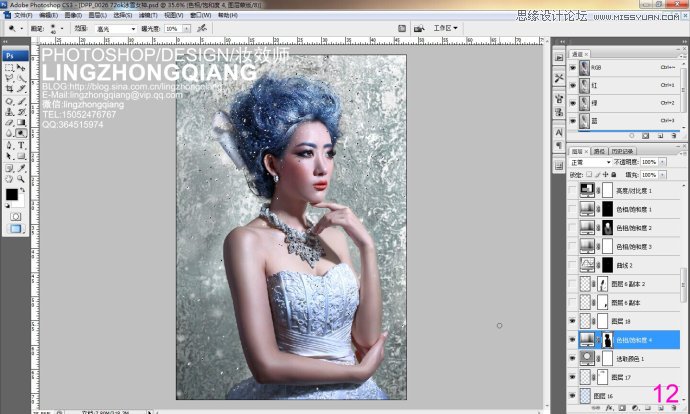690x414 pixels.
Task: Select the Move tool
Action: [21, 68]
